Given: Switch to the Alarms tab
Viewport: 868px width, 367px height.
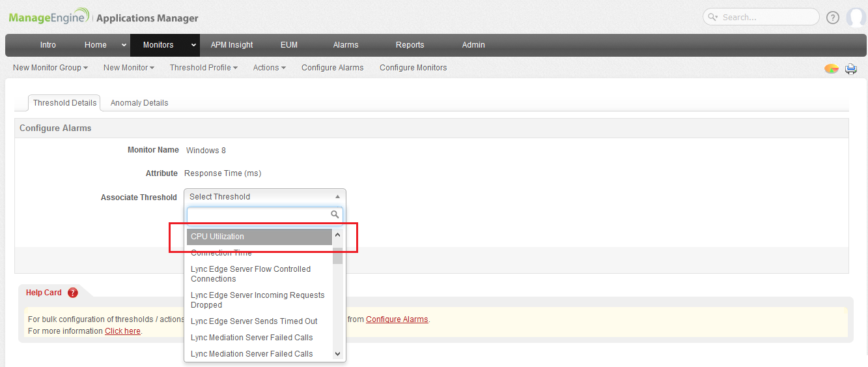Looking at the screenshot, I should [346, 45].
